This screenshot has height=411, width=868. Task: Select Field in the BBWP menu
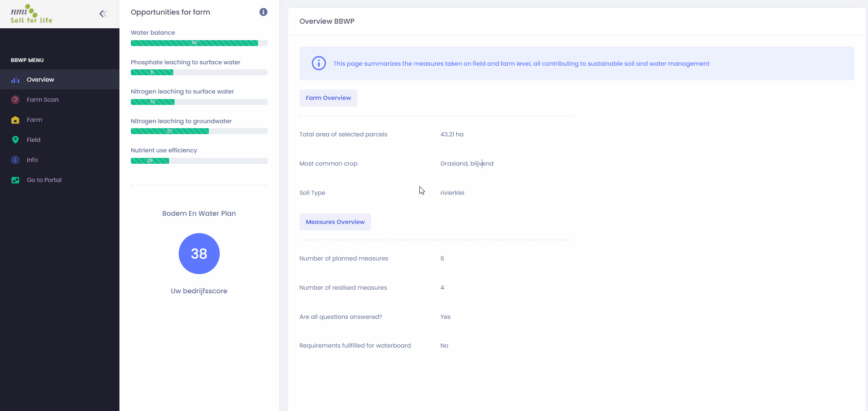(33, 140)
